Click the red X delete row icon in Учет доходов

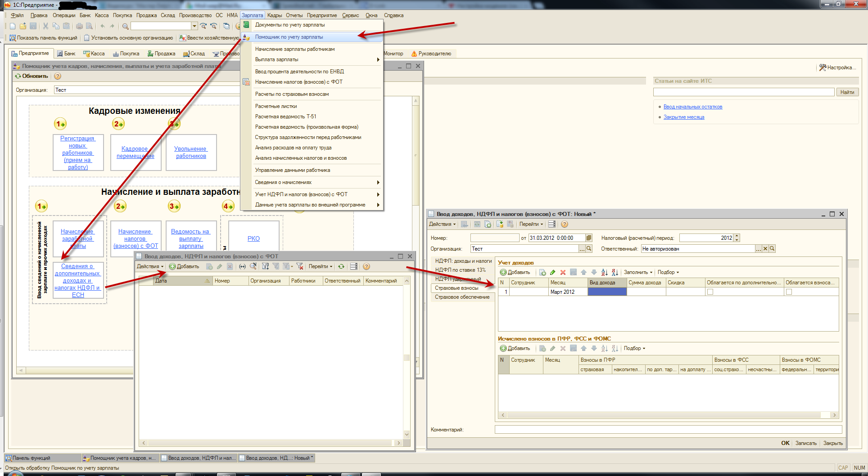point(563,272)
